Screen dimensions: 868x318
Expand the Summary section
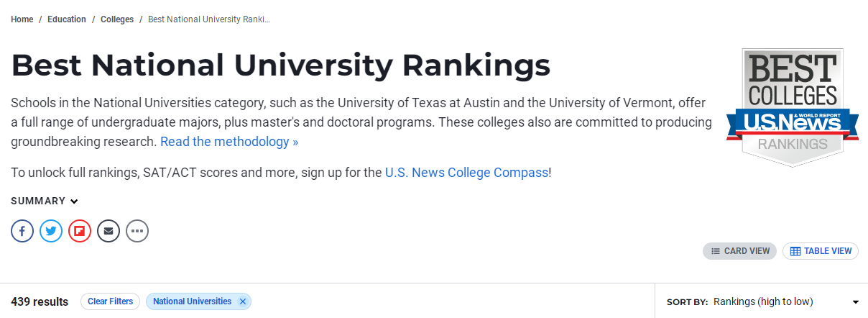pyautogui.click(x=45, y=201)
